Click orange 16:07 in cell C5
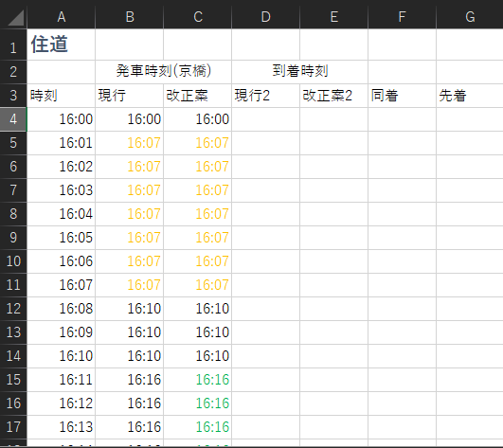Image resolution: width=503 pixels, height=448 pixels. coord(198,143)
